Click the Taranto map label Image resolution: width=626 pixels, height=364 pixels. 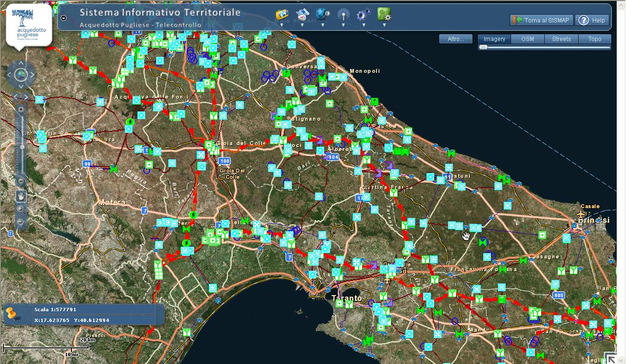[347, 298]
